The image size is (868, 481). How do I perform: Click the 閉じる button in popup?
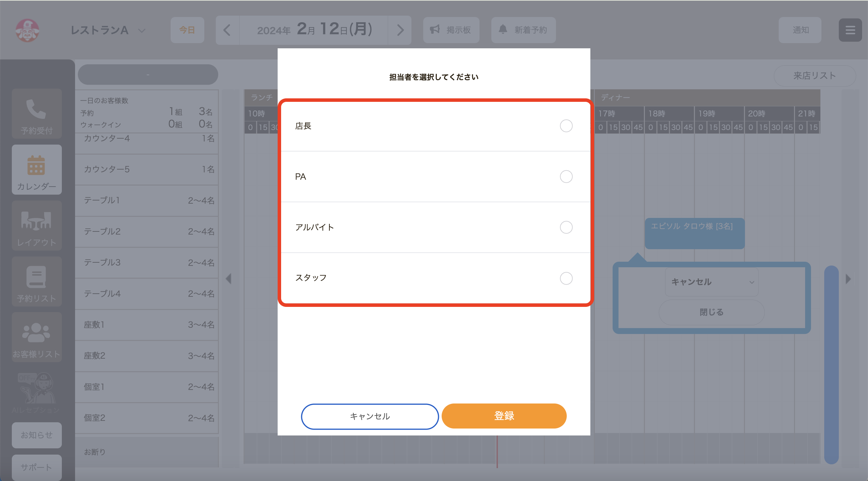point(712,312)
